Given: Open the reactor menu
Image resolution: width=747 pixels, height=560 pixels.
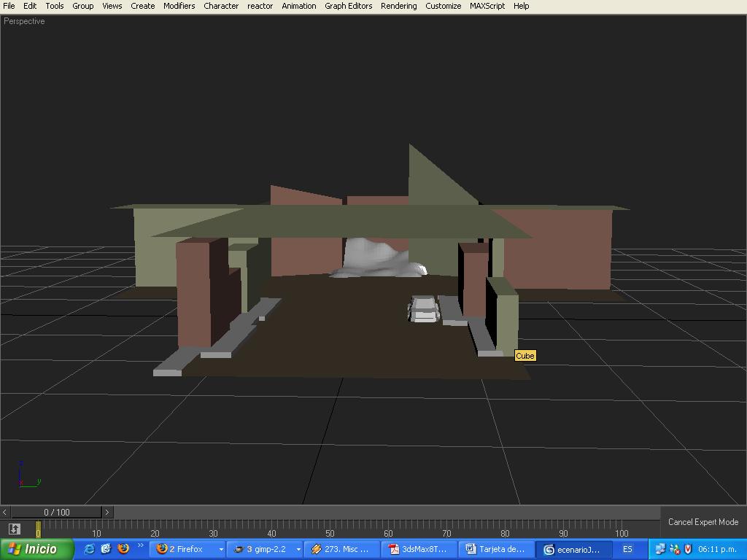Looking at the screenshot, I should click(x=260, y=6).
